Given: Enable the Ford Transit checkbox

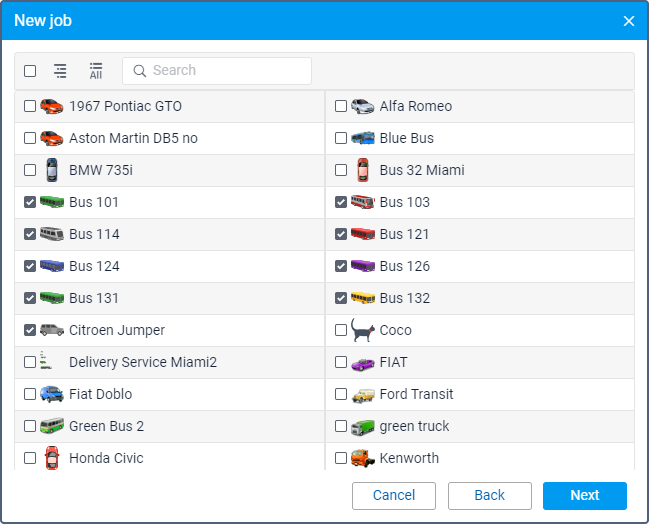Looking at the screenshot, I should [341, 394].
